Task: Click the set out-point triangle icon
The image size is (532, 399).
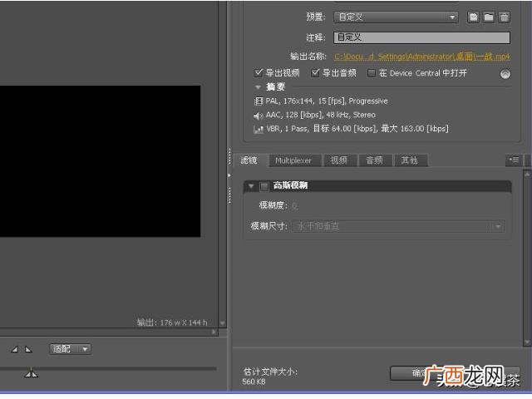Action: [x=28, y=349]
